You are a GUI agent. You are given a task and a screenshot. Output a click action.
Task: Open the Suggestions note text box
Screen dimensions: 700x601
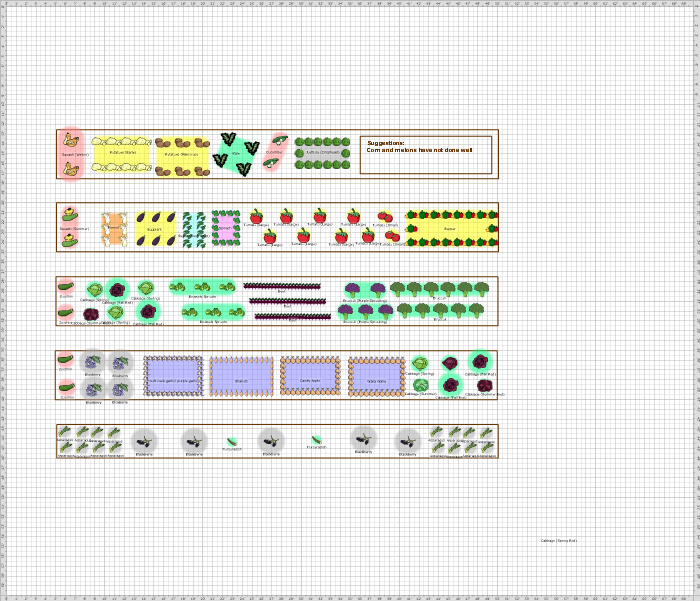click(426, 154)
